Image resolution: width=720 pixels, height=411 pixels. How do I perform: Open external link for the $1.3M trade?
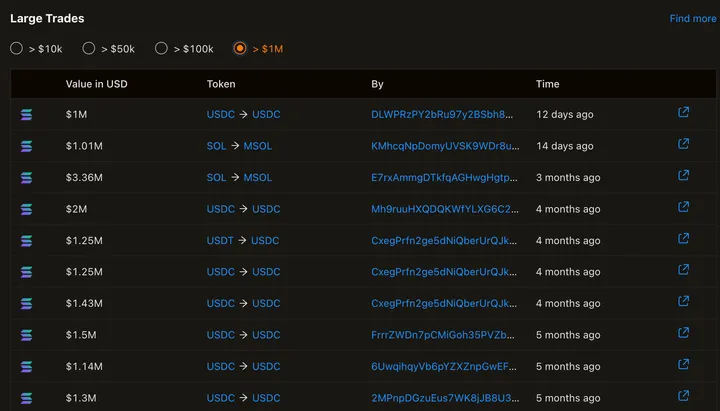pyautogui.click(x=684, y=397)
